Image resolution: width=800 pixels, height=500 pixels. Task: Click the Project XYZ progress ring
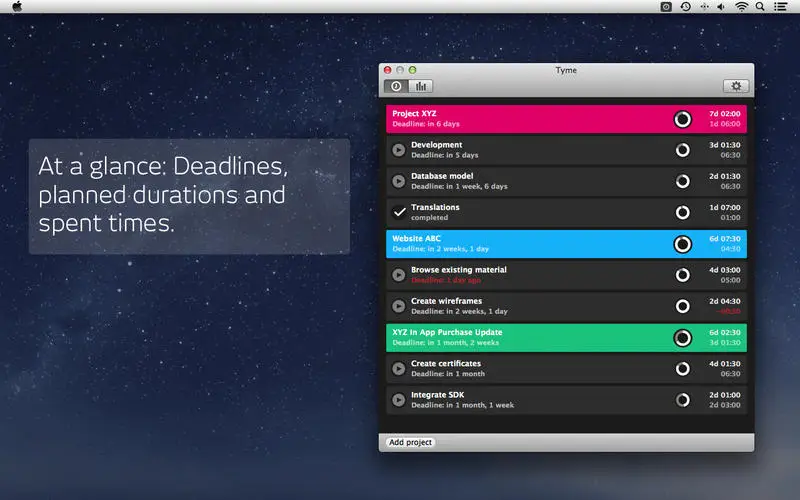[682, 119]
